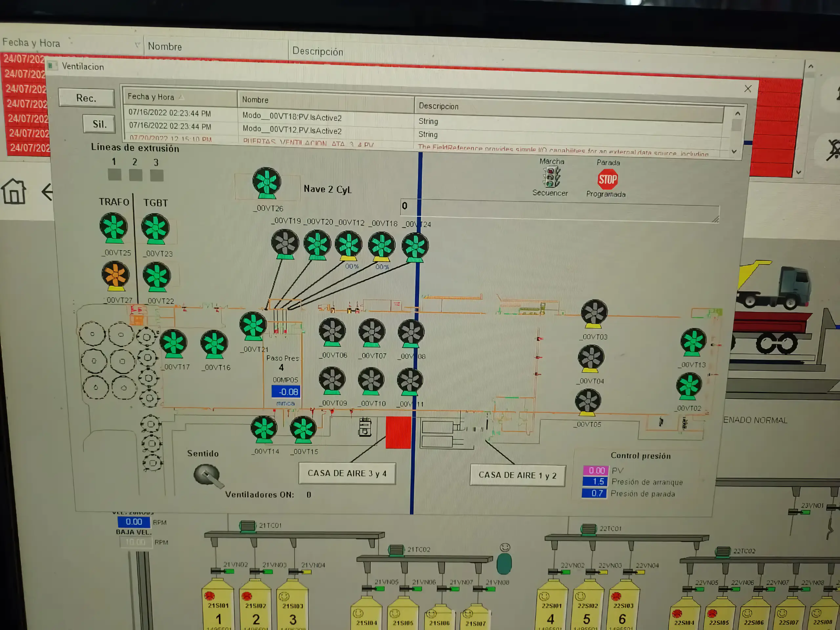Click the Sil. silence button
The image size is (840, 630).
pos(99,124)
